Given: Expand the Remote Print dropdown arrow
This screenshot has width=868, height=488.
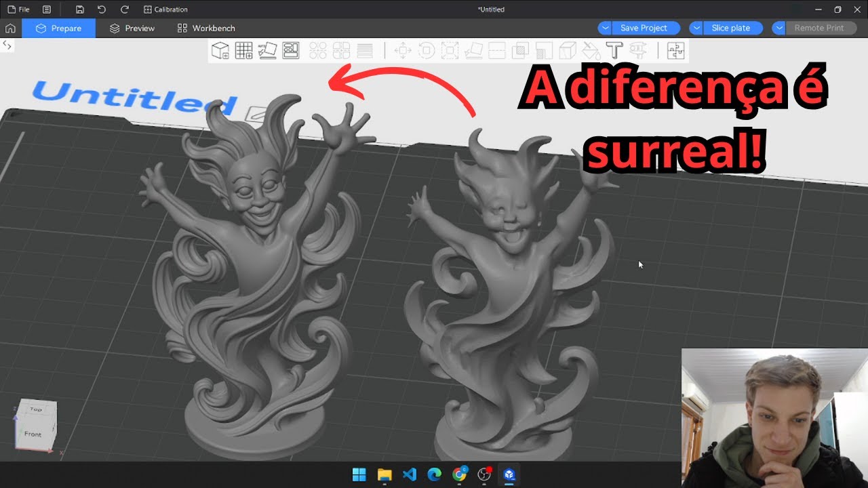Looking at the screenshot, I should coord(779,28).
